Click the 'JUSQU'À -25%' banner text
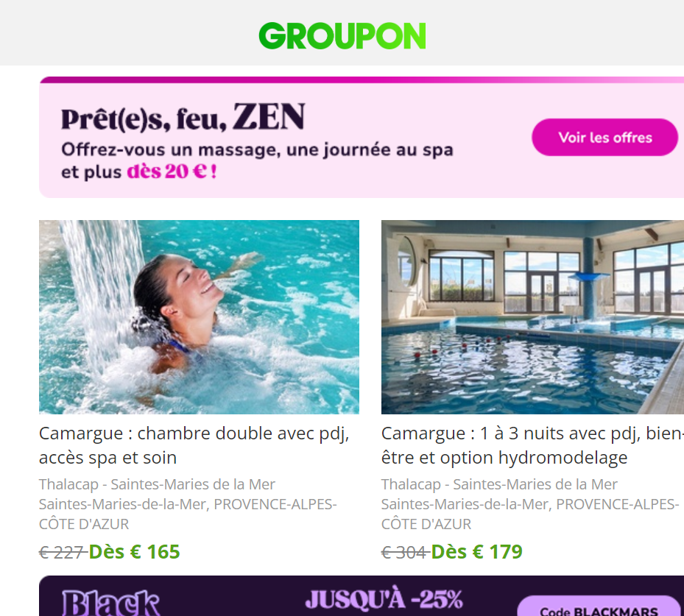Screen dimensions: 684x616 coord(384,599)
